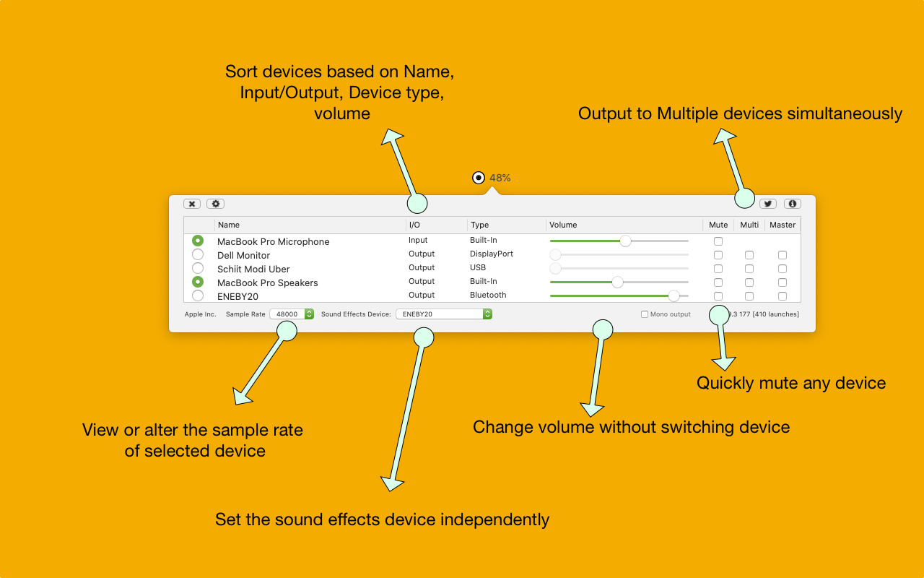The width and height of the screenshot is (924, 578).
Task: Sort by the I/O column header
Action: [436, 225]
